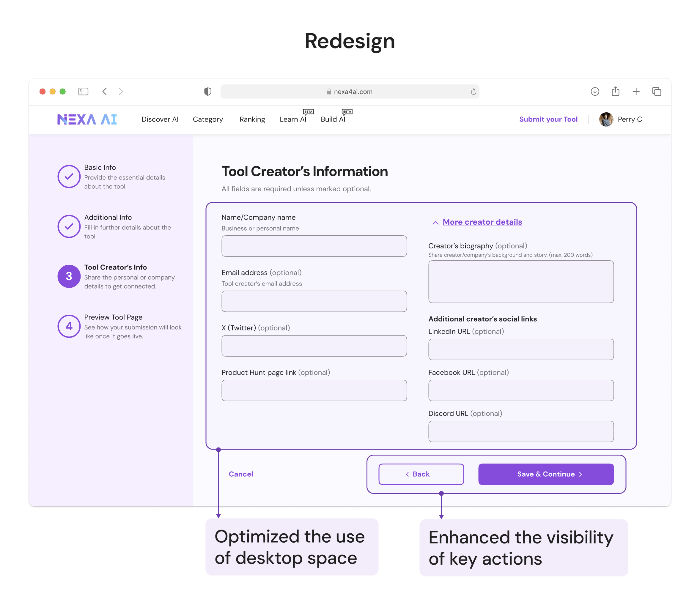Go back with the browser back arrow
Viewport: 700px width, 605px height.
[105, 92]
